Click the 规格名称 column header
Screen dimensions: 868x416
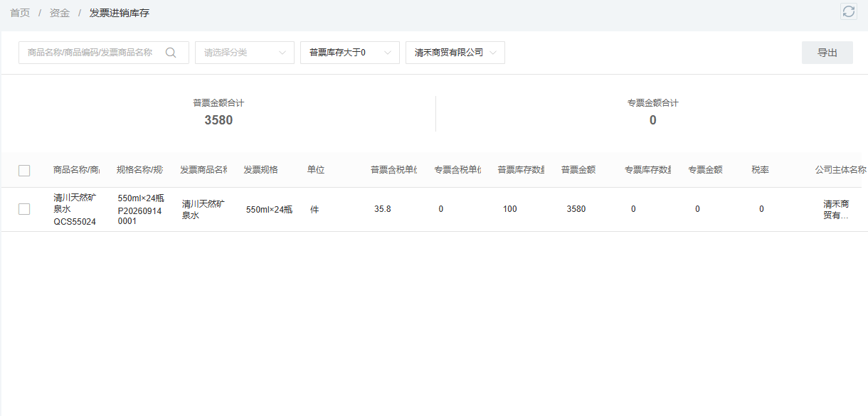(140, 170)
